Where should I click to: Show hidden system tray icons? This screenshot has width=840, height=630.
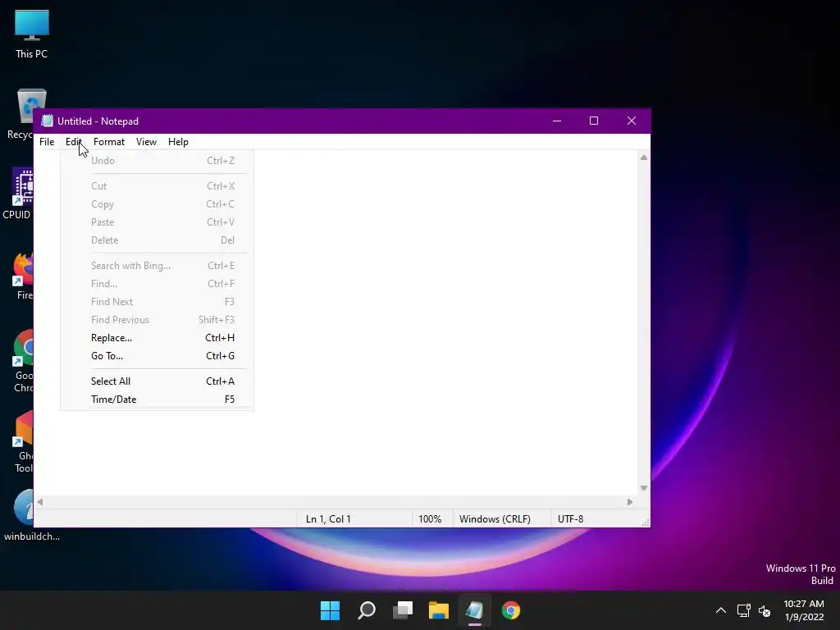[x=721, y=610]
